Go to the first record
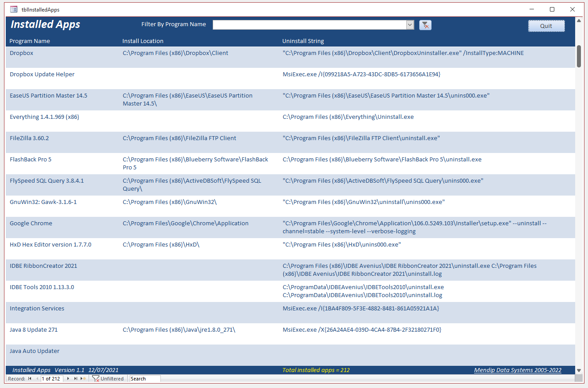 tap(30, 379)
